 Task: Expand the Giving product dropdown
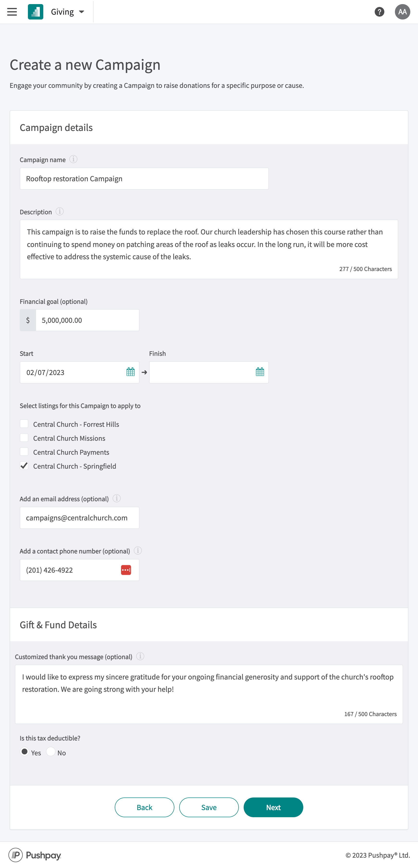click(67, 12)
